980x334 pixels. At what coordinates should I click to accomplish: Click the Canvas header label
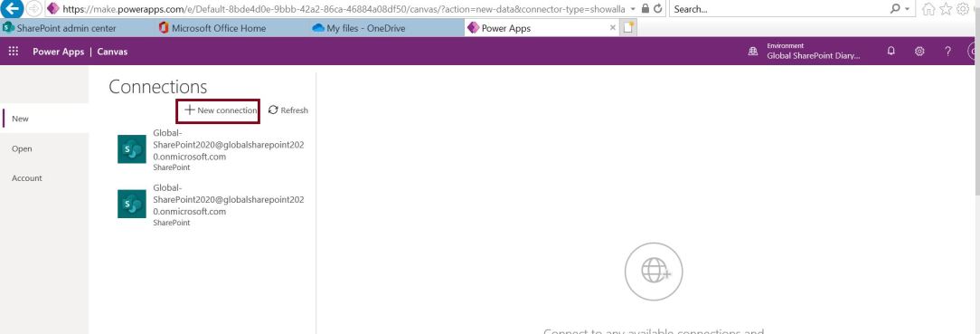pyautogui.click(x=112, y=52)
